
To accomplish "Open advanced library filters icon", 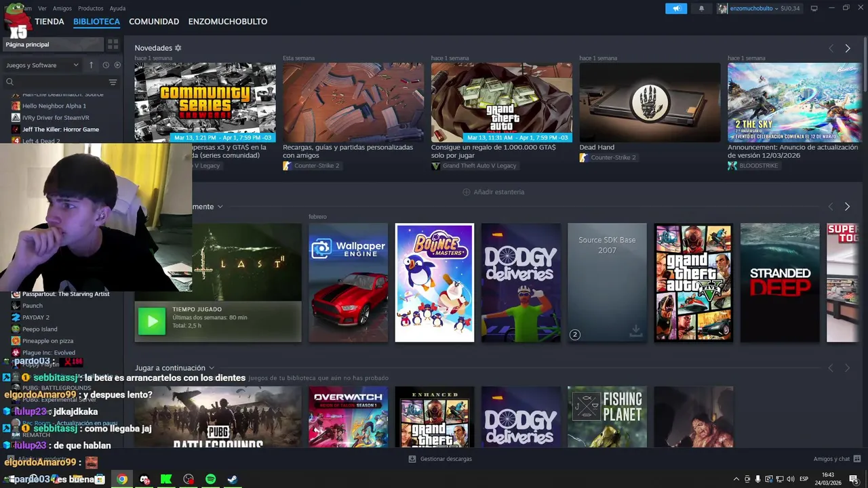I will click(x=113, y=82).
